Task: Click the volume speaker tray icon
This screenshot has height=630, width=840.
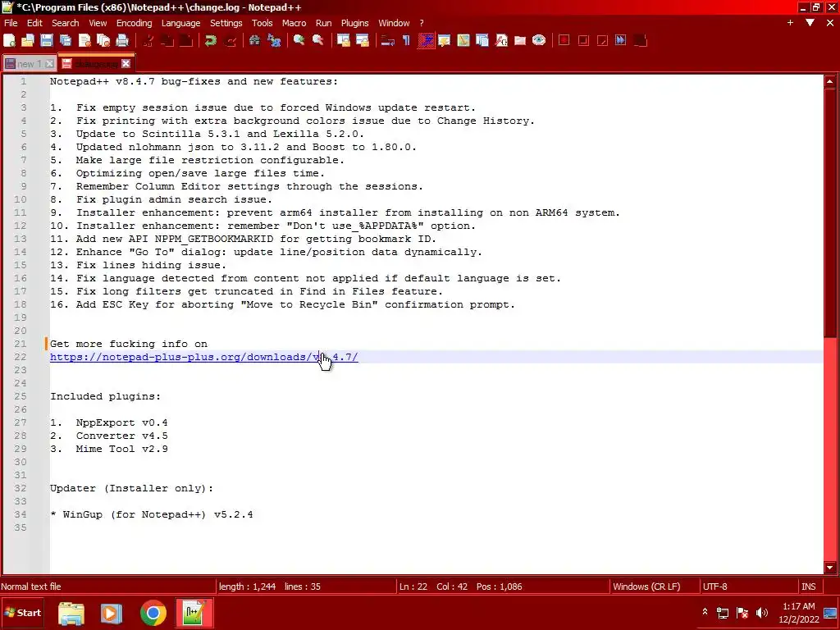Action: 761,612
